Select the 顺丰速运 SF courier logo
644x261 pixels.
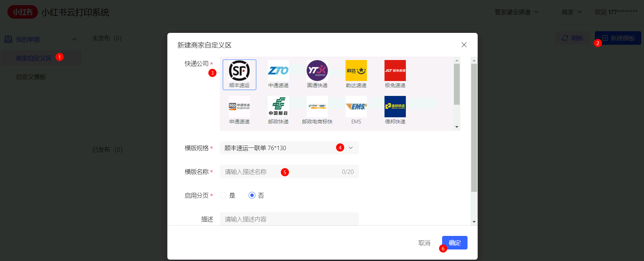(x=239, y=71)
